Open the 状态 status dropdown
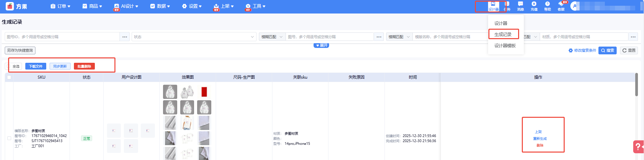 (194, 37)
